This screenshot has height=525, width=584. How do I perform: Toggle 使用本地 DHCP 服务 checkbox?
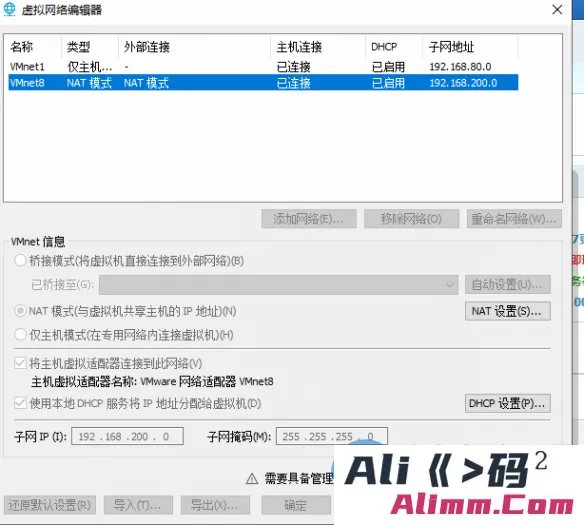point(20,403)
